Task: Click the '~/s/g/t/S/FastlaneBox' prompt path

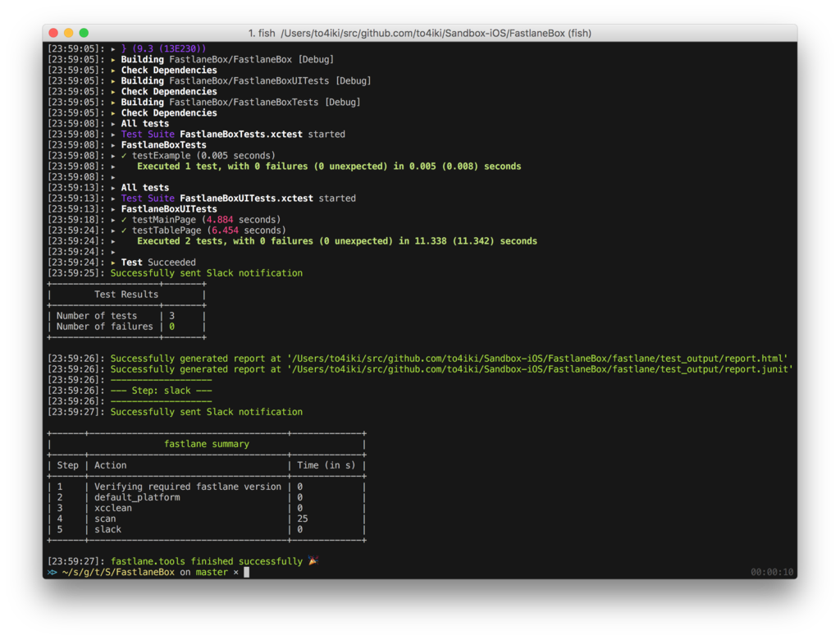Action: (x=118, y=572)
